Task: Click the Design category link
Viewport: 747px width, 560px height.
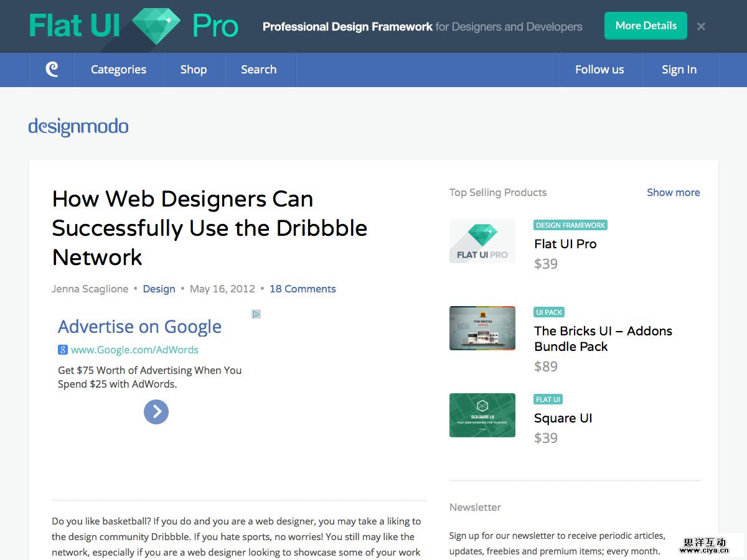Action: tap(159, 289)
